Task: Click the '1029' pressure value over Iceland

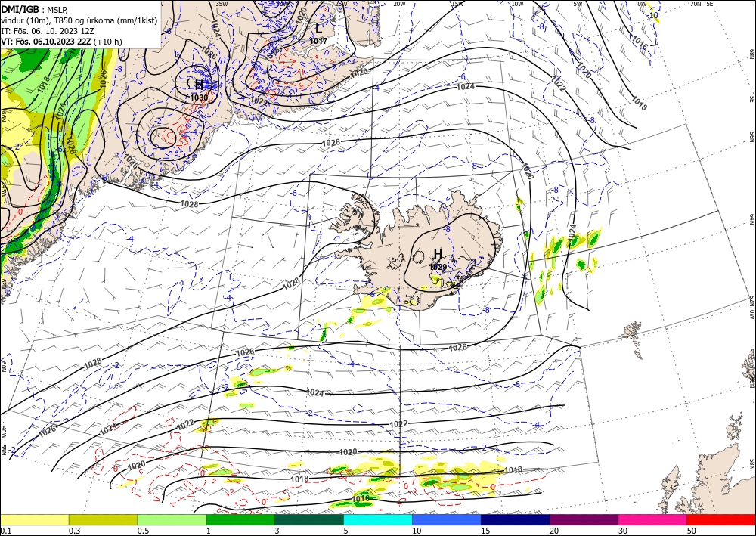Action: tap(438, 267)
